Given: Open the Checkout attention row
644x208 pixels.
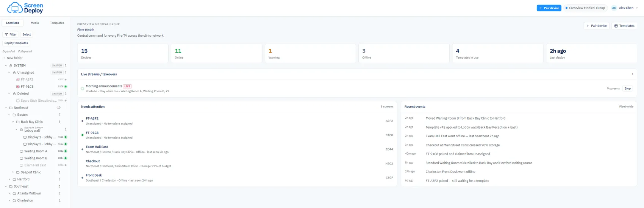Looking at the screenshot, I should click(237, 163).
